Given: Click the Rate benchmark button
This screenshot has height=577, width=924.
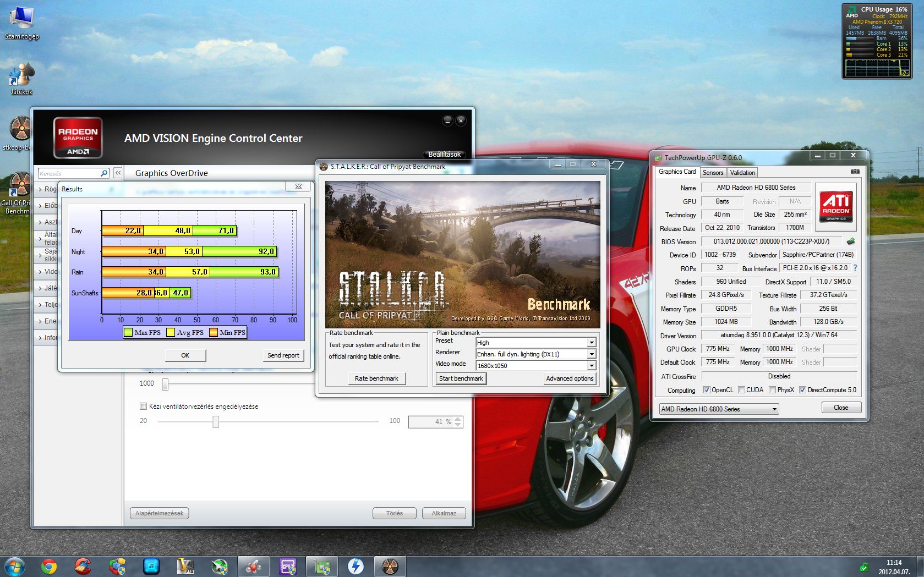Looking at the screenshot, I should point(376,378).
